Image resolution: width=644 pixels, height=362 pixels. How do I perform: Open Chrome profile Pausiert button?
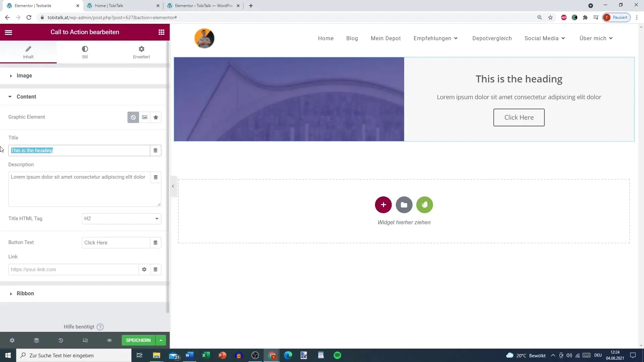tap(616, 17)
